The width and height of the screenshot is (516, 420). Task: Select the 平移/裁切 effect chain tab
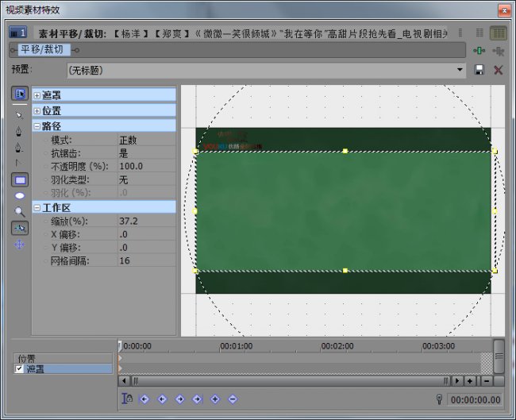click(x=42, y=50)
